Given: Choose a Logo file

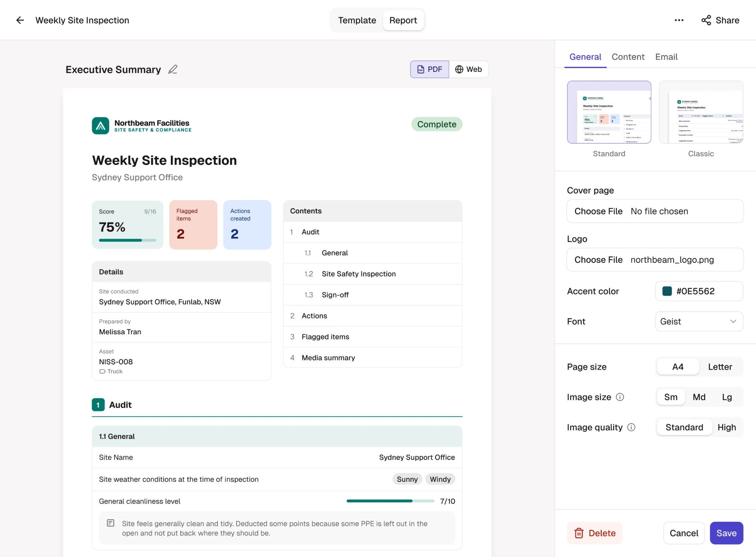Looking at the screenshot, I should pos(655,259).
